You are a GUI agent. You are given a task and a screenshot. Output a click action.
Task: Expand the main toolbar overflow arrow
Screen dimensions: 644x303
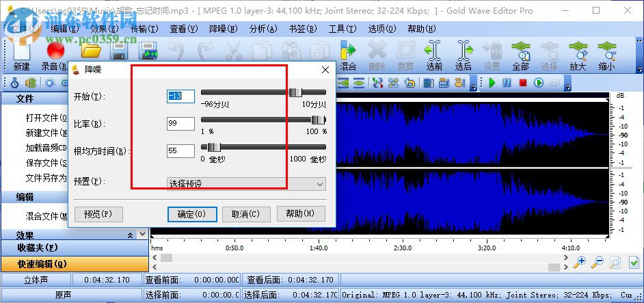(x=639, y=68)
